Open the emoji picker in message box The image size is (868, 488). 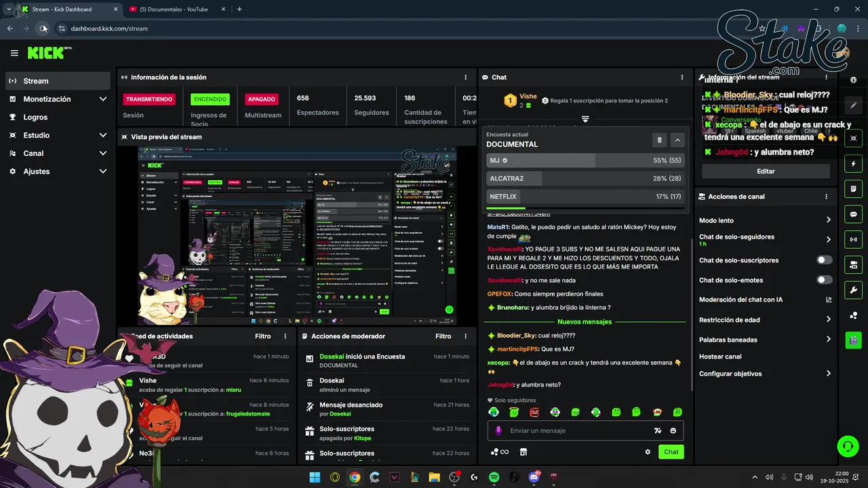(x=673, y=430)
